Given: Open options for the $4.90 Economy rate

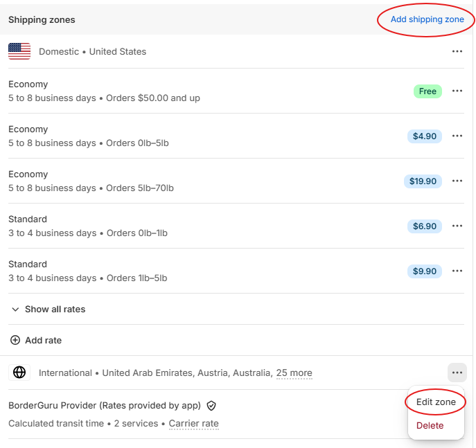Looking at the screenshot, I should click(x=457, y=136).
